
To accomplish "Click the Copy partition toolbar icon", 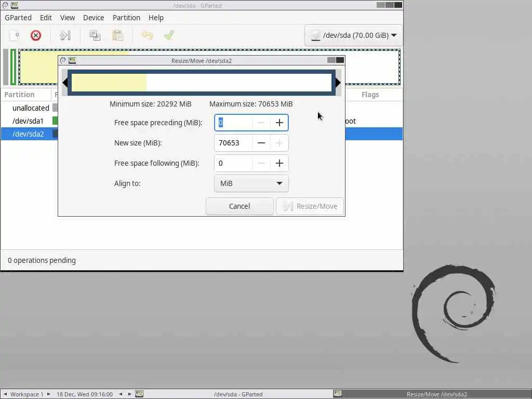I will (x=95, y=35).
